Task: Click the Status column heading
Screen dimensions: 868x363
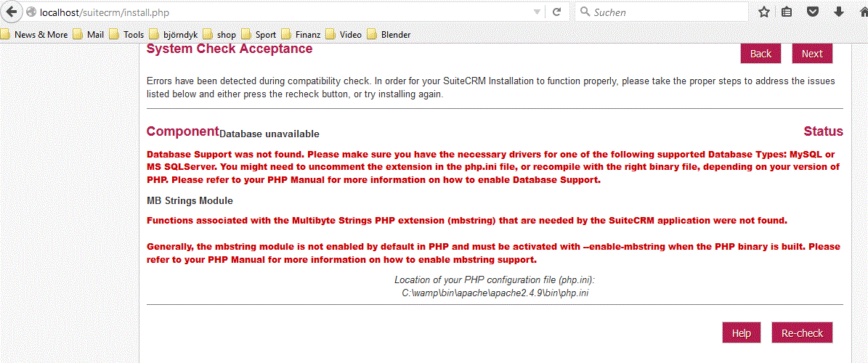Action: [823, 131]
